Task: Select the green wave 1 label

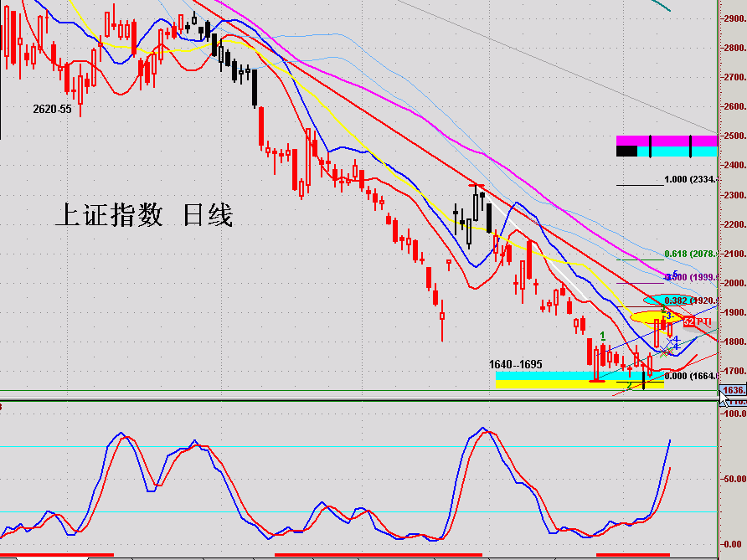Action: (x=603, y=336)
